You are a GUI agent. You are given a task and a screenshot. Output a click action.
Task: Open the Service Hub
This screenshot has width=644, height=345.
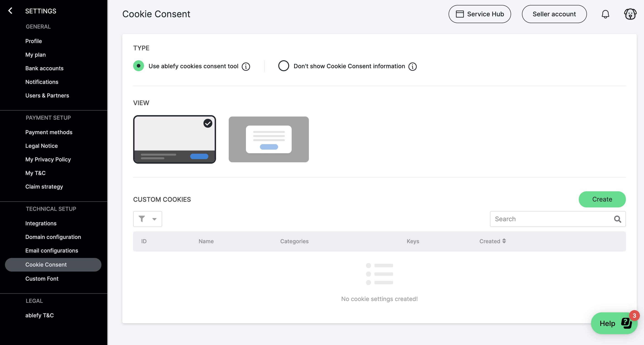click(x=480, y=14)
